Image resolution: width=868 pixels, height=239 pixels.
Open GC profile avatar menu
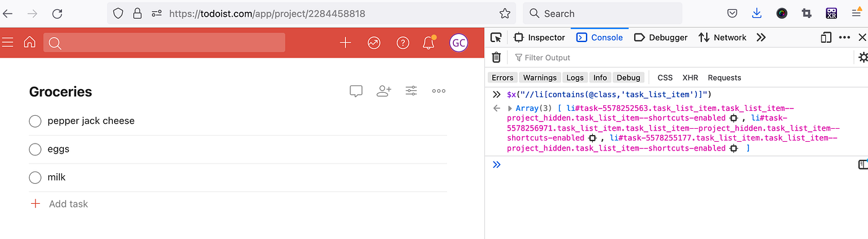pyautogui.click(x=459, y=42)
